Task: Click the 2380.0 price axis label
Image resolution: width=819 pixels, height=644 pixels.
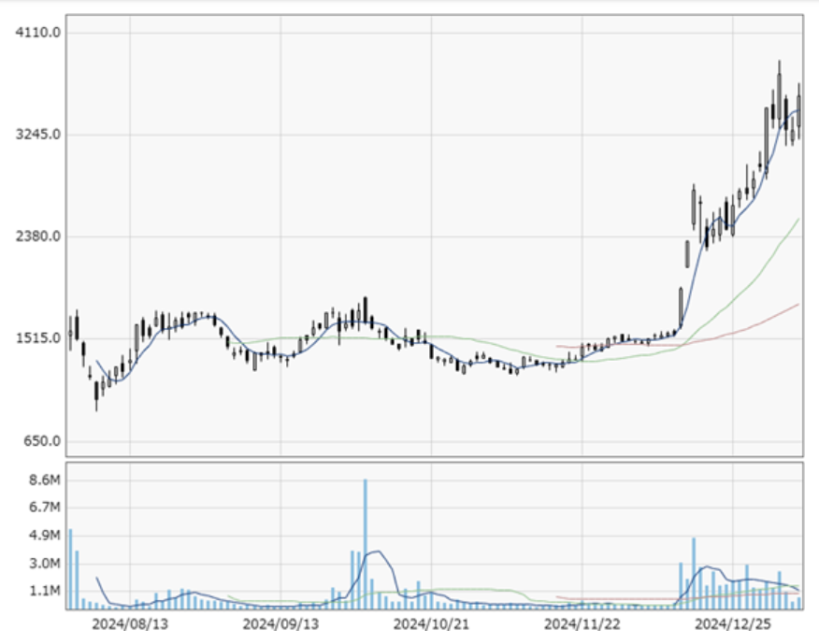Action: 38,236
